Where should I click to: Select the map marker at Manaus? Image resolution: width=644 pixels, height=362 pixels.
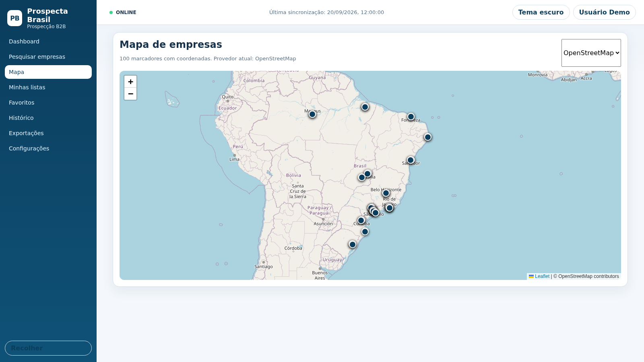pyautogui.click(x=312, y=114)
